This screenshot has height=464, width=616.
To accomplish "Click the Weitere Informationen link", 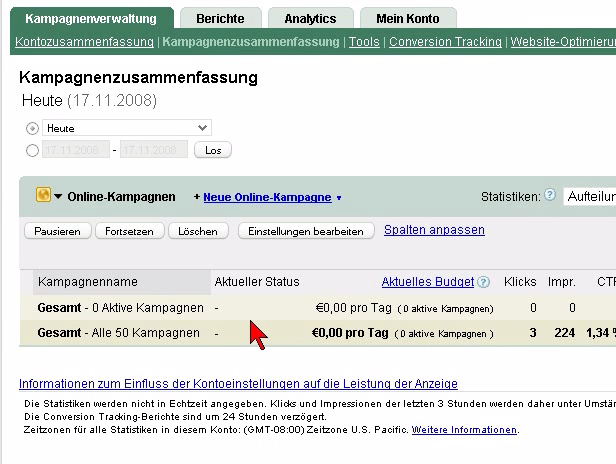I will point(464,429).
